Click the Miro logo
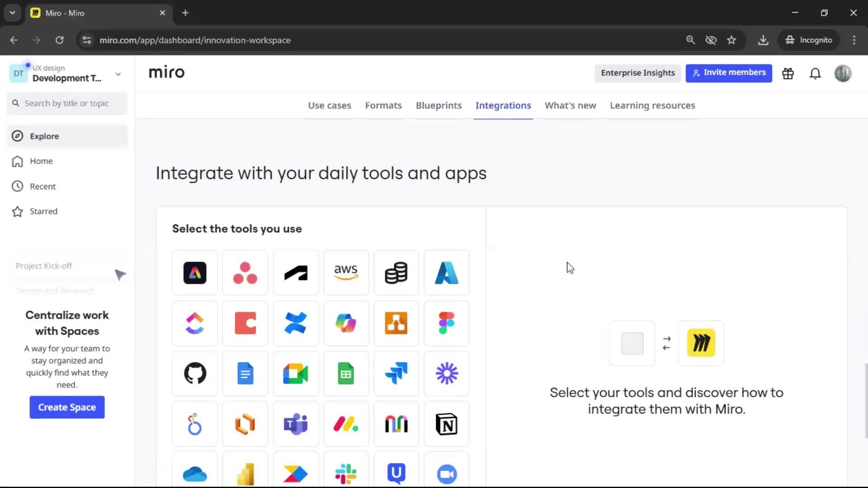 pos(166,72)
